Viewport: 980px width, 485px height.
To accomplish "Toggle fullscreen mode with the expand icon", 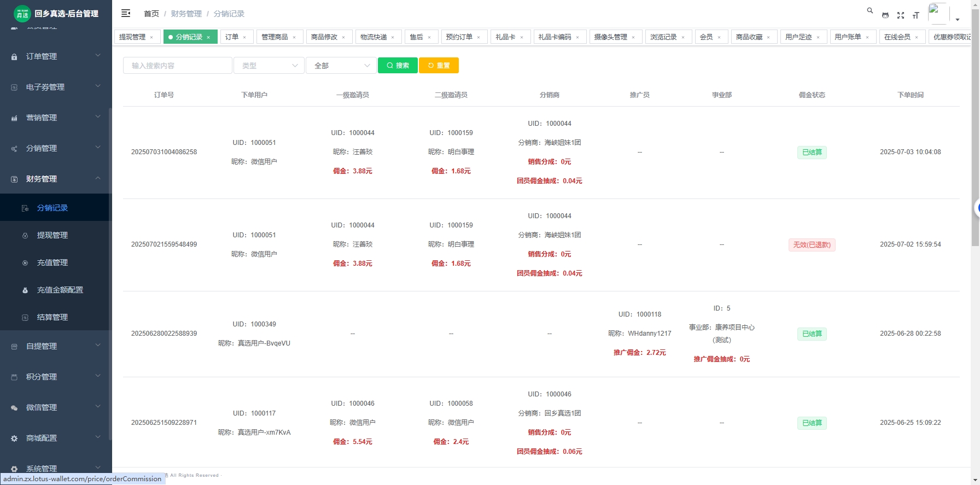I will [901, 15].
